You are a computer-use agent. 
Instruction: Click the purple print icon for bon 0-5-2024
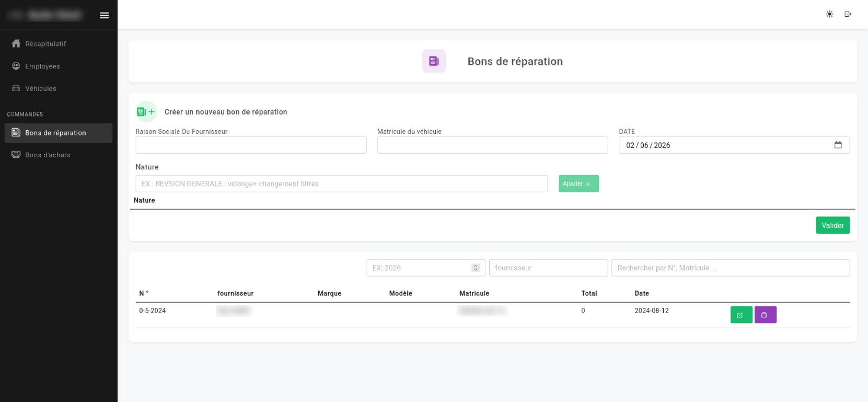[765, 315]
